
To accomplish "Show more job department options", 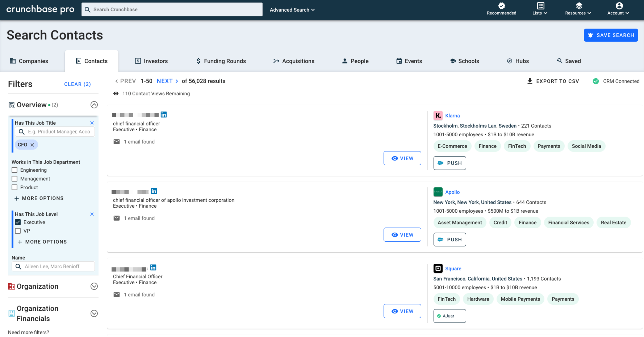I will coord(39,198).
